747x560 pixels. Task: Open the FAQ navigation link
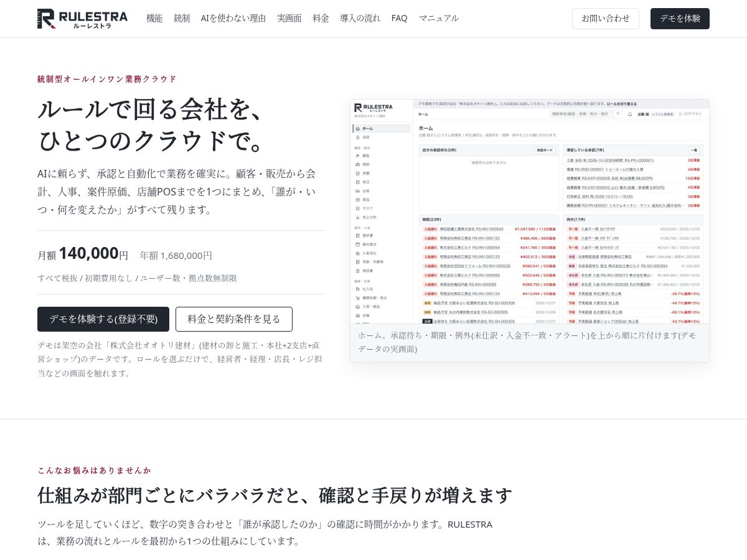(400, 19)
